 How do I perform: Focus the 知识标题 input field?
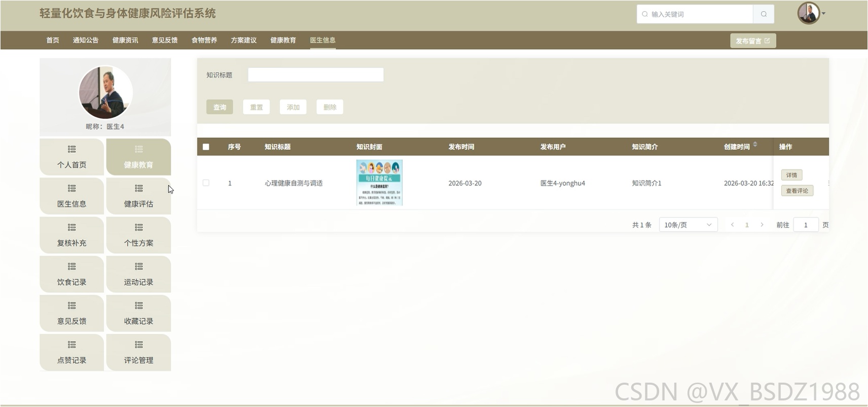[316, 75]
